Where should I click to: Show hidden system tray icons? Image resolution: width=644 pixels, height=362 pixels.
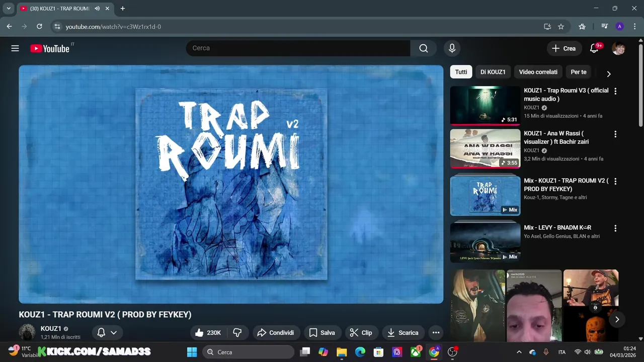[x=519, y=352]
